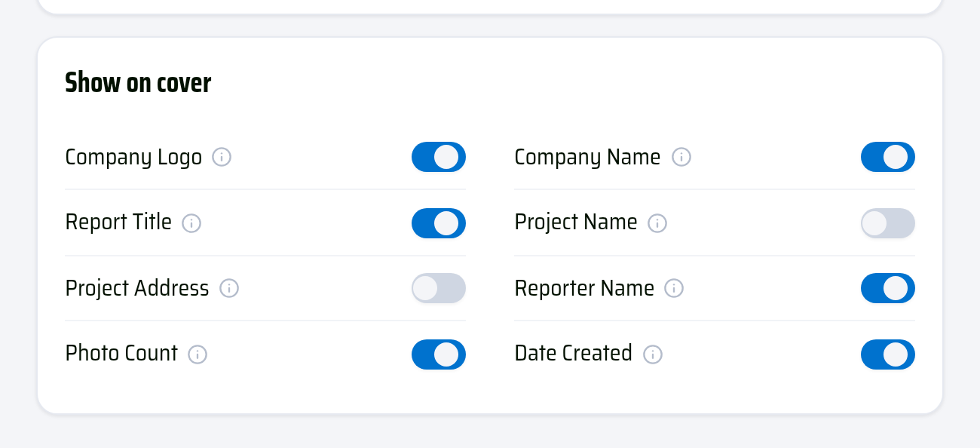The image size is (980, 448).
Task: Select the "Photo Count" label
Action: 121,354
